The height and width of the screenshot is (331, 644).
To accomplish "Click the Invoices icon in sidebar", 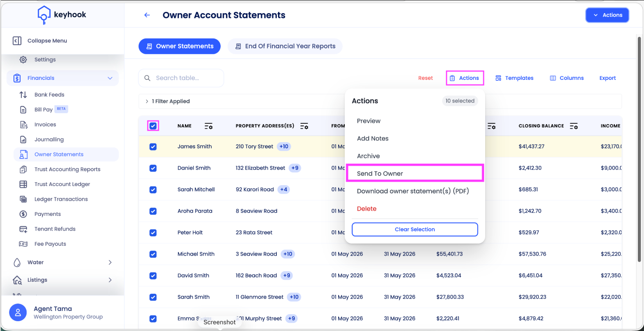I will coord(24,125).
